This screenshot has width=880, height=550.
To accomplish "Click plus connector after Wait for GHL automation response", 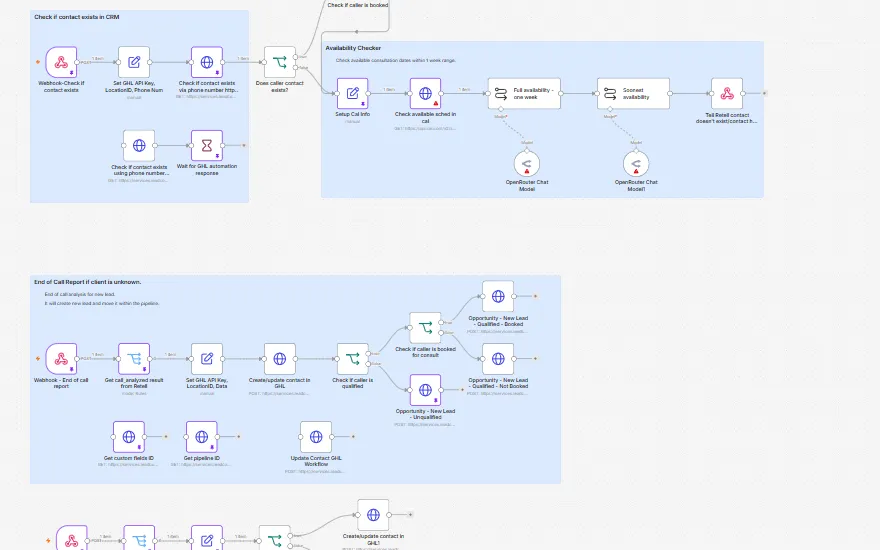I will point(244,145).
